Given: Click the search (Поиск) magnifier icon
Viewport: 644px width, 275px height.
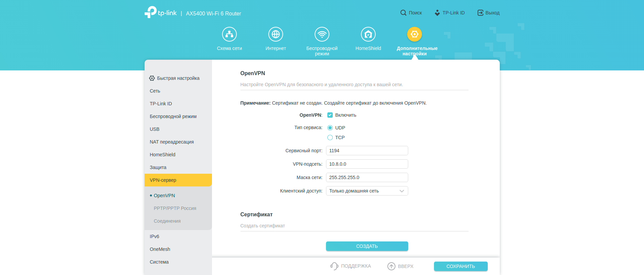Looking at the screenshot, I should (x=403, y=13).
